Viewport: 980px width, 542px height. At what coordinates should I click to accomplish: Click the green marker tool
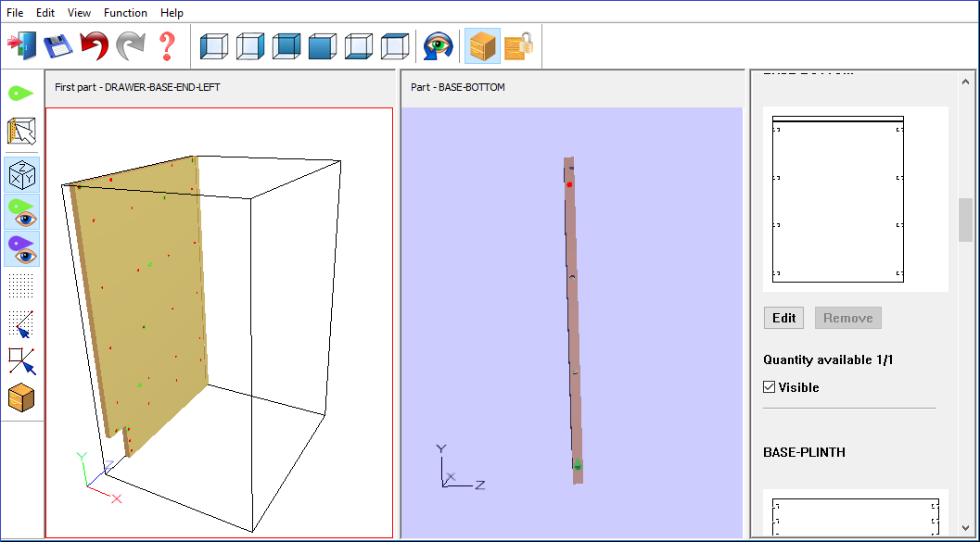click(x=22, y=94)
